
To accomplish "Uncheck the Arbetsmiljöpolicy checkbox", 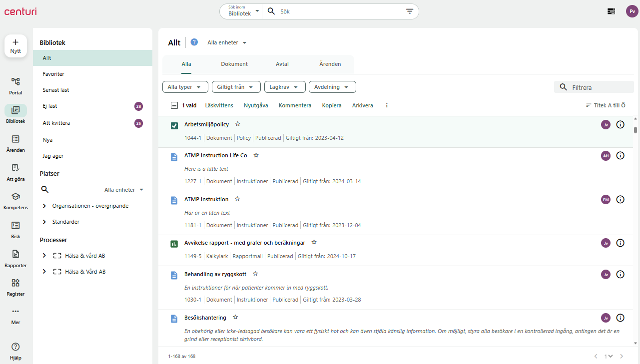I will (x=174, y=125).
